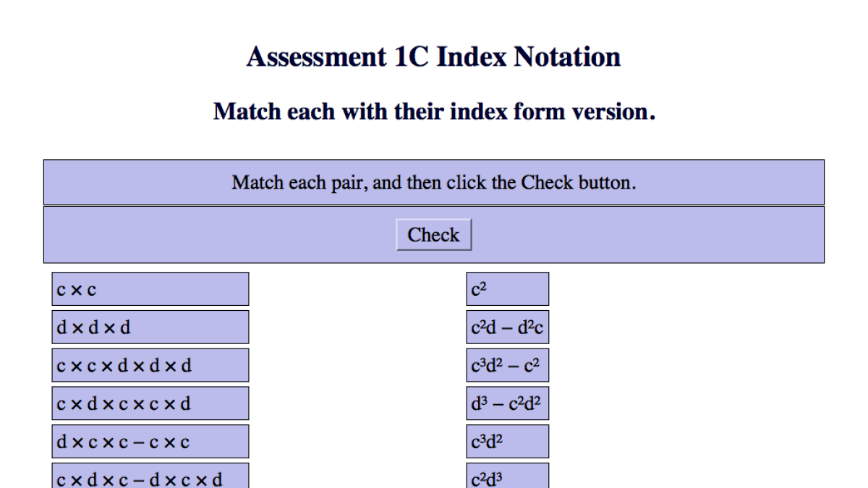Select the "d³ − c²d²" answer tile
The width and height of the screenshot is (868, 488).
click(x=507, y=403)
